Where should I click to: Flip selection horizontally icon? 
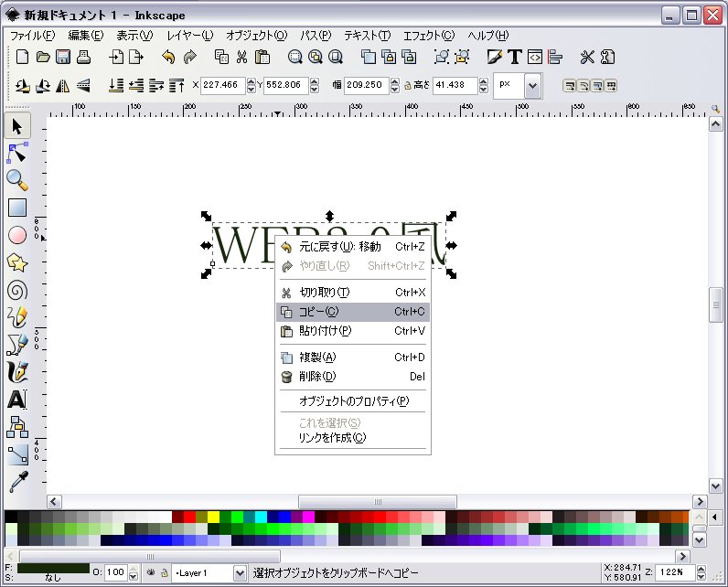coord(63,85)
